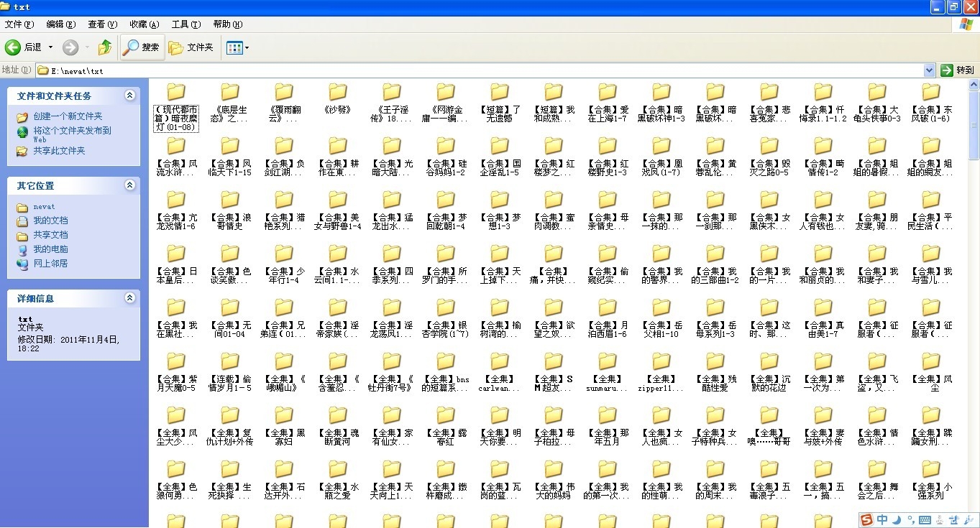The width and height of the screenshot is (980, 528).
Task: Select the 【合集】无间01-04 folder
Action: click(230, 318)
